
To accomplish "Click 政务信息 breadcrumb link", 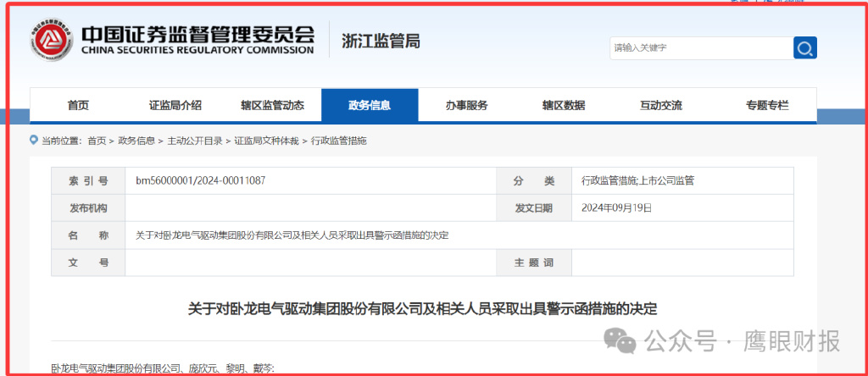I will click(x=136, y=141).
